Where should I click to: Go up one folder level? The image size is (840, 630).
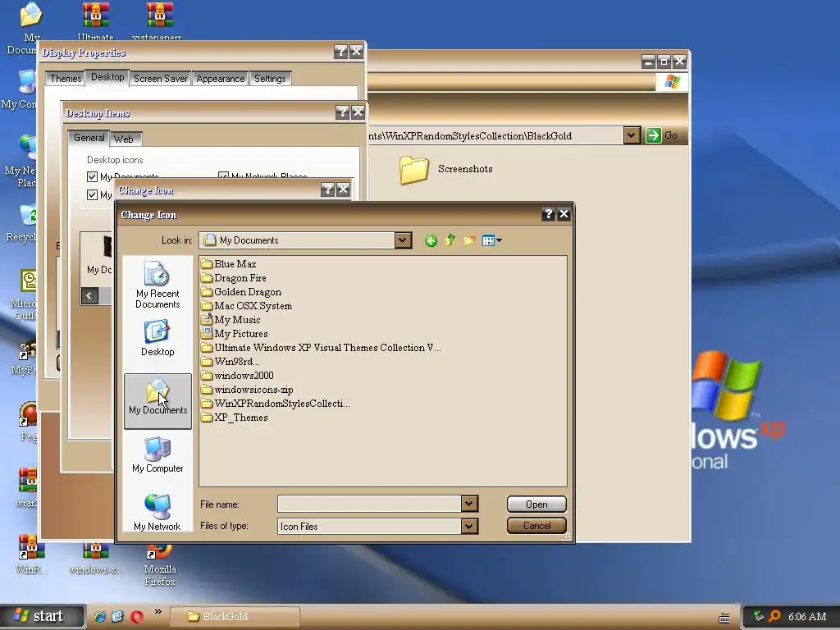tap(450, 240)
